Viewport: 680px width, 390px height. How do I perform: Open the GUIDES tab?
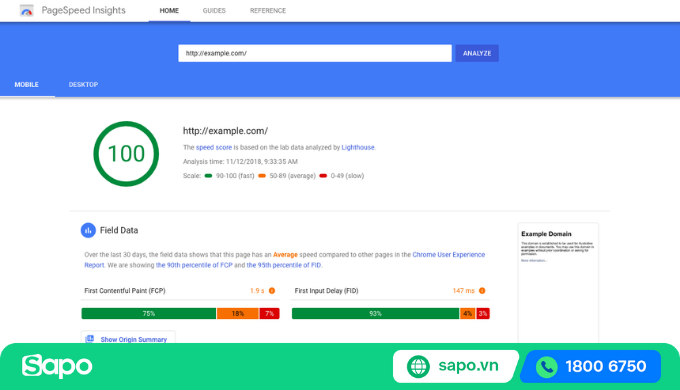point(214,11)
